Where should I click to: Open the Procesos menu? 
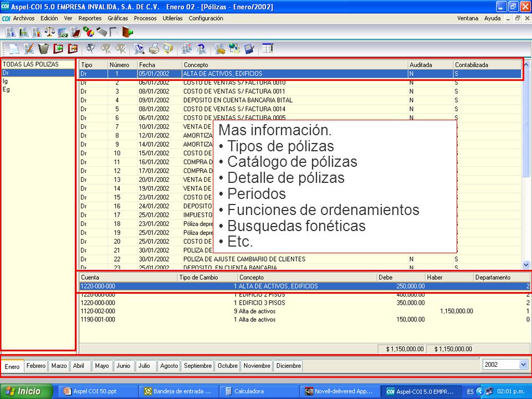[x=145, y=18]
